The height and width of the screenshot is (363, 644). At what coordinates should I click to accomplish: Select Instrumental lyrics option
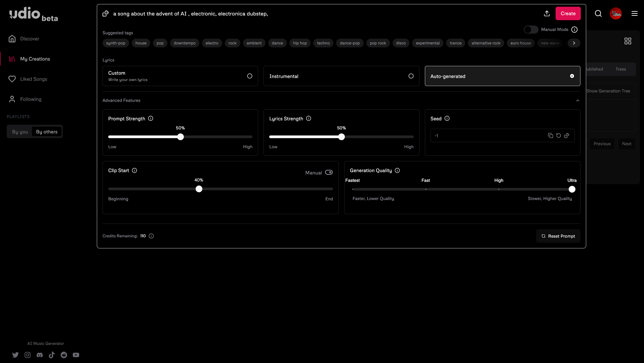pyautogui.click(x=341, y=76)
